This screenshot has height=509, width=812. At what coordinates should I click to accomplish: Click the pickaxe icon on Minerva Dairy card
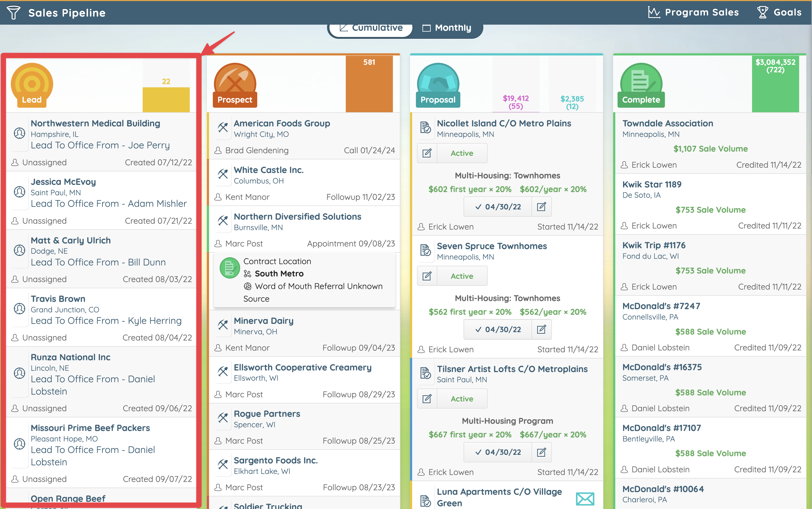pos(223,324)
